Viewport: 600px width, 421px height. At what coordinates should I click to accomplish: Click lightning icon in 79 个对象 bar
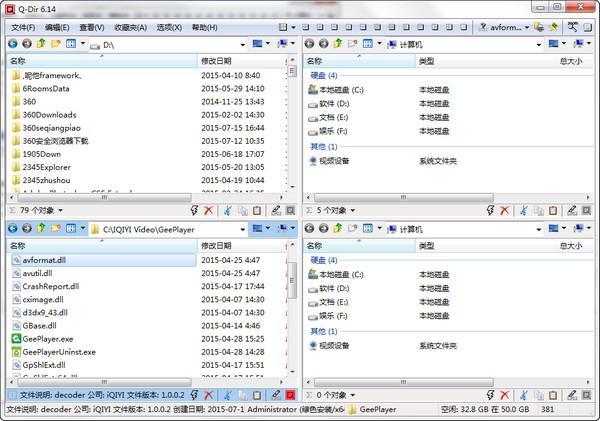coord(194,210)
